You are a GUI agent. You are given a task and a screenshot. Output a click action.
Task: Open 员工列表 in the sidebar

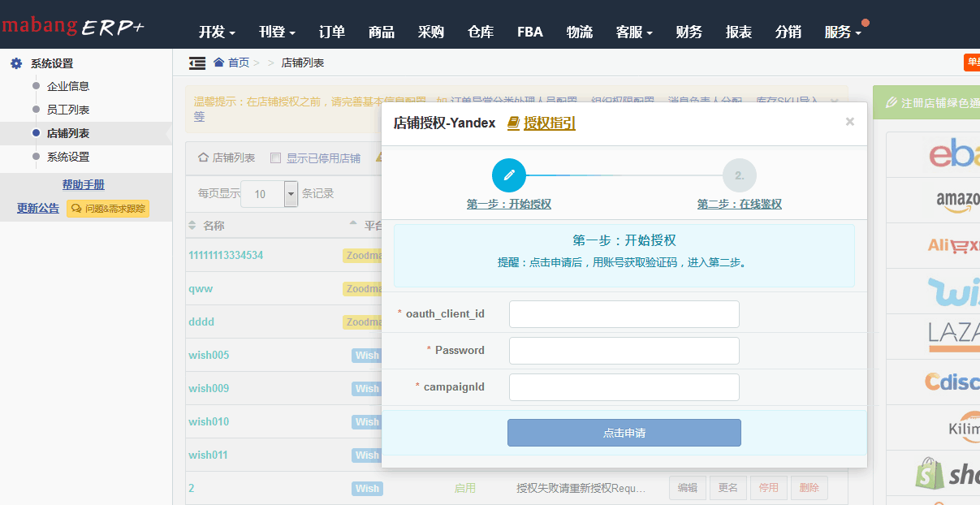click(x=68, y=110)
